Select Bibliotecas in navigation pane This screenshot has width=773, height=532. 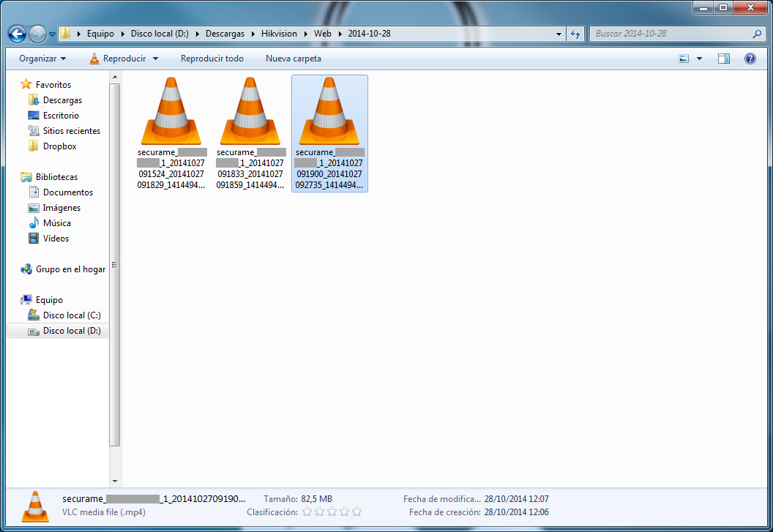56,176
